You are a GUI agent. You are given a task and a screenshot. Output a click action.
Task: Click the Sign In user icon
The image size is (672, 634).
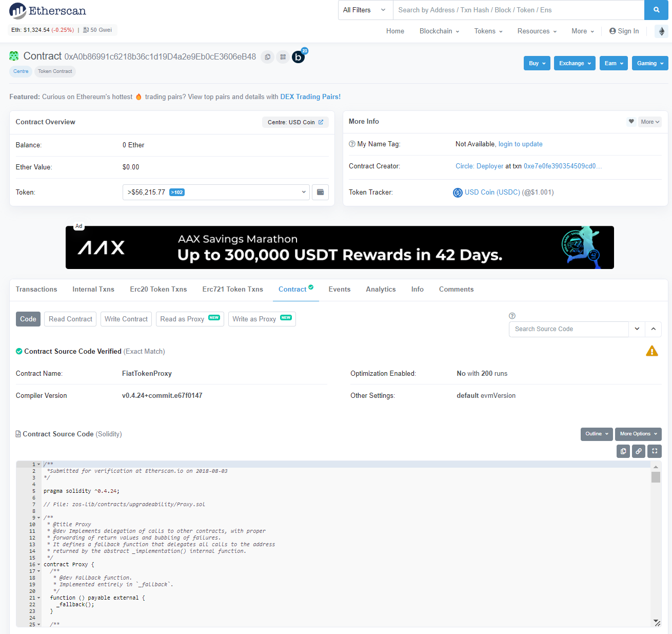612,31
